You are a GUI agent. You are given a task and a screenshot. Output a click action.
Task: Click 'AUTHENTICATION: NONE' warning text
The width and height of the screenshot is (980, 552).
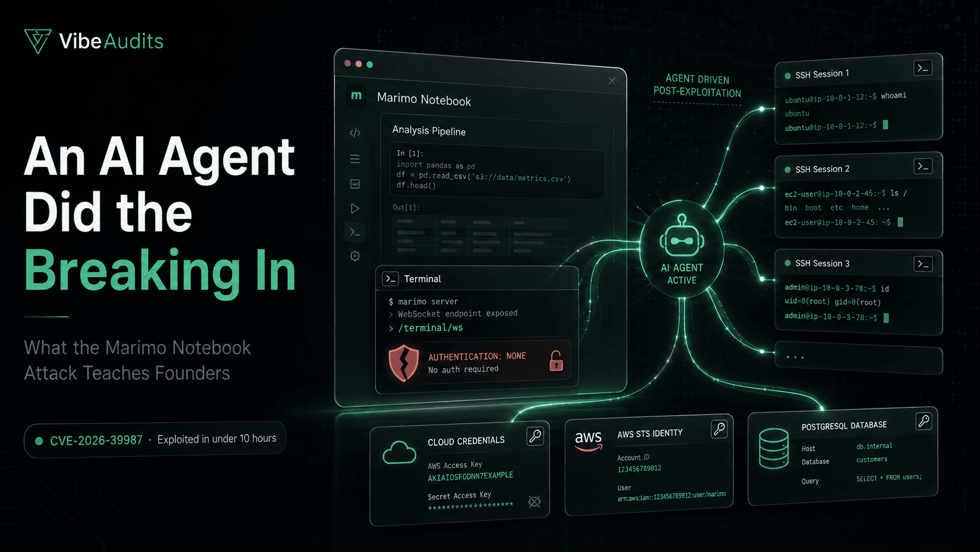click(x=477, y=356)
